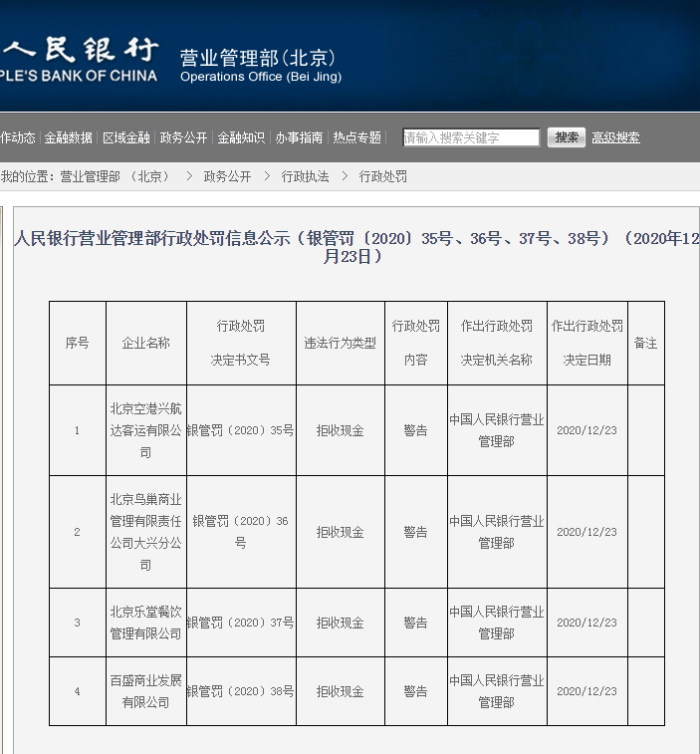Click the 搜索 button
This screenshot has height=754, width=700.
[567, 137]
